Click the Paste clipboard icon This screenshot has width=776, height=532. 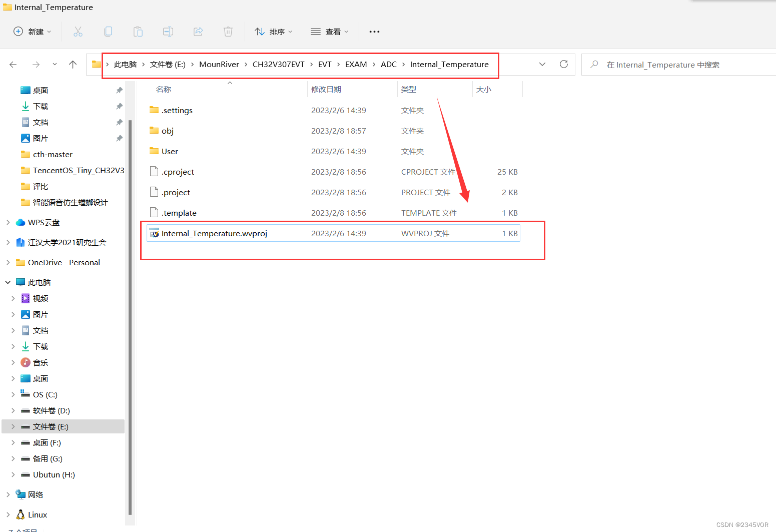pyautogui.click(x=138, y=32)
